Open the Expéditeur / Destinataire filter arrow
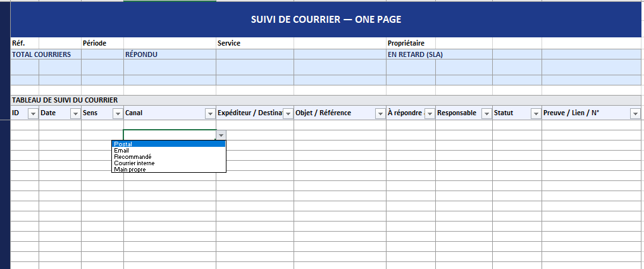 [287, 113]
